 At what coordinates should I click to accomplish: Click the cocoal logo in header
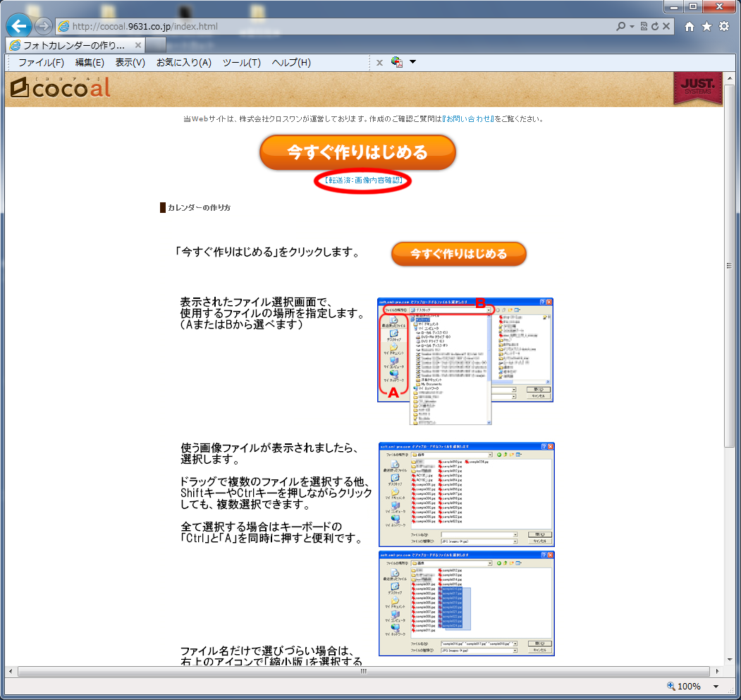click(x=61, y=88)
